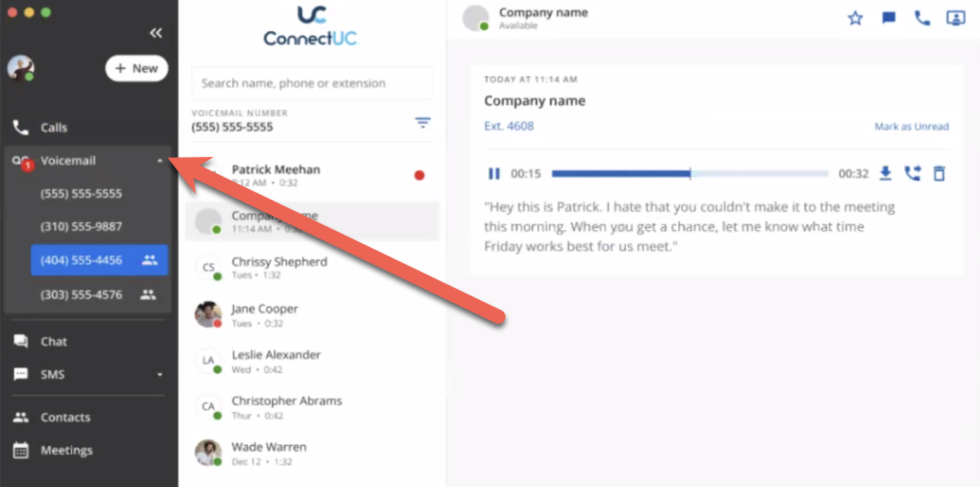
Task: Click the voicemail progress bar
Action: [x=690, y=173]
